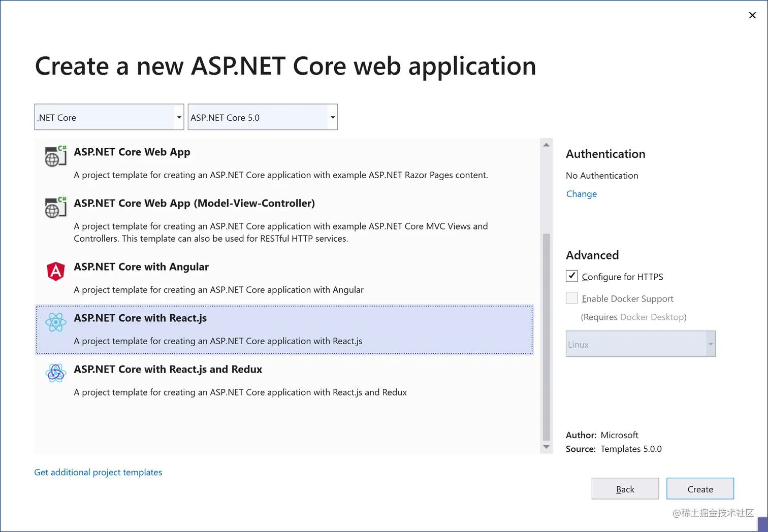This screenshot has height=532, width=768.
Task: Click the Create button
Action: tap(700, 488)
